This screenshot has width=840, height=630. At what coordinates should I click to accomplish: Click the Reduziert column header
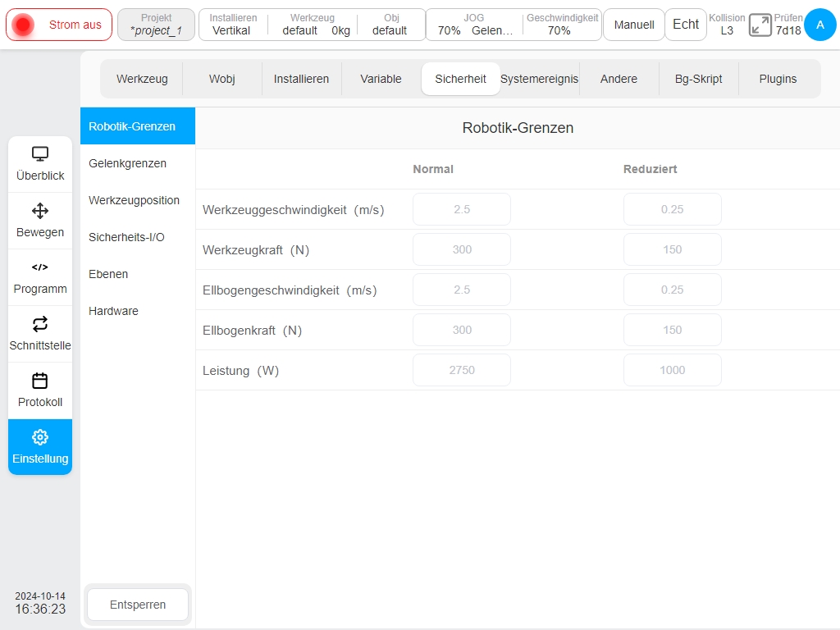[x=650, y=169]
